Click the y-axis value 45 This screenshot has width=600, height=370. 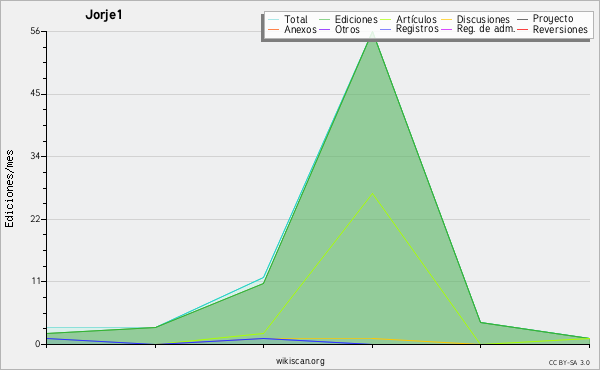[35, 94]
